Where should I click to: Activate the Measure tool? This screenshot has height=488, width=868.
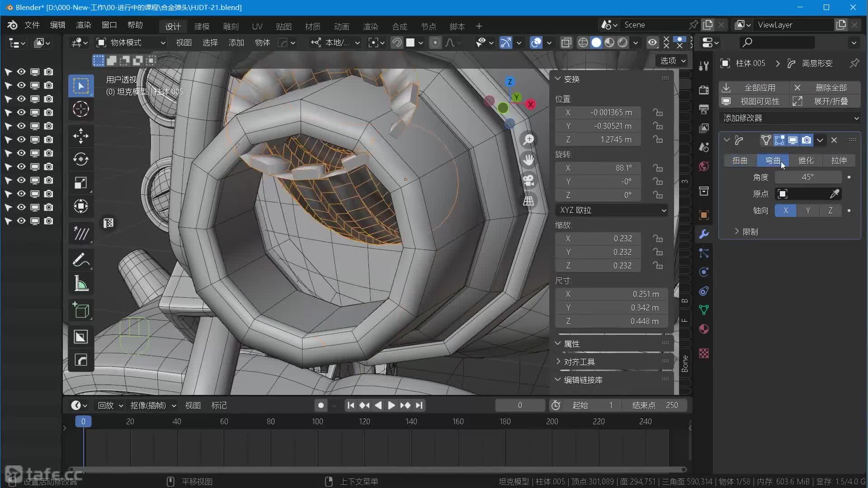pos(81,284)
